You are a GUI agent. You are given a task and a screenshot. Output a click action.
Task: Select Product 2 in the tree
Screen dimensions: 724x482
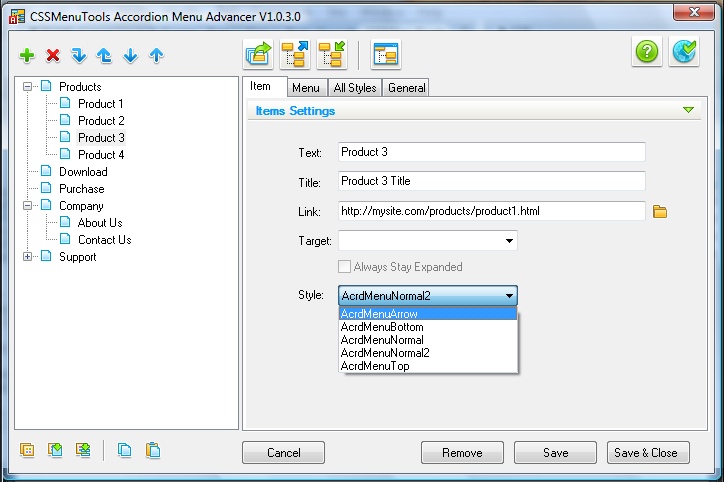pyautogui.click(x=101, y=121)
